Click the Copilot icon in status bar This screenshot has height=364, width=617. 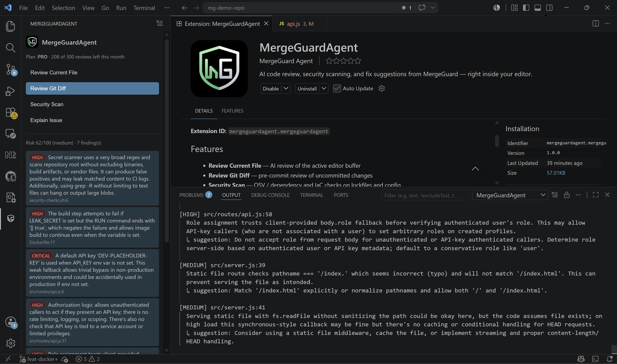point(581,359)
